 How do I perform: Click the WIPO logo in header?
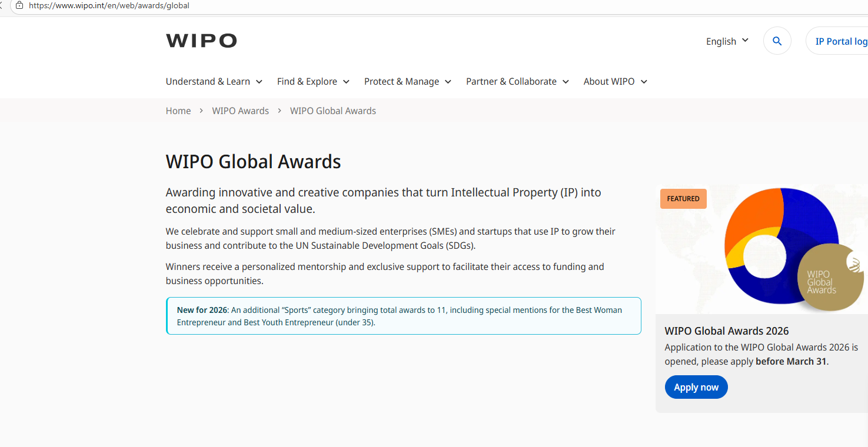pos(201,41)
